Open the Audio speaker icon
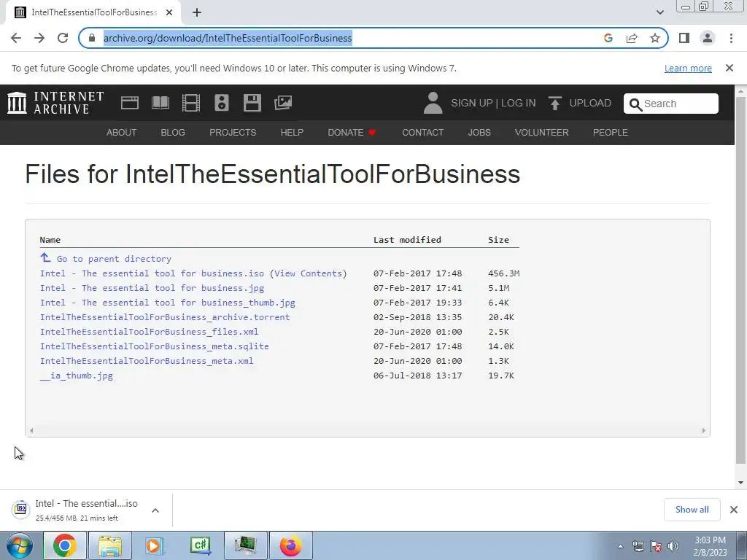747x560 pixels. pos(222,103)
